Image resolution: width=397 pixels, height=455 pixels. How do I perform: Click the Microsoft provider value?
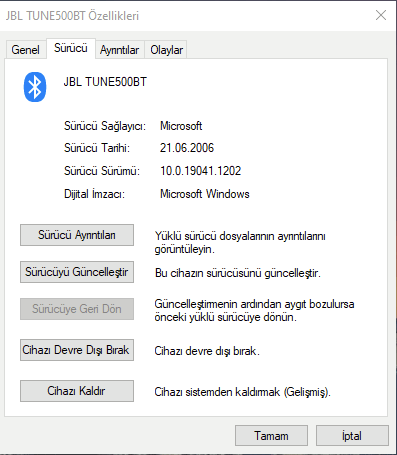click(181, 126)
